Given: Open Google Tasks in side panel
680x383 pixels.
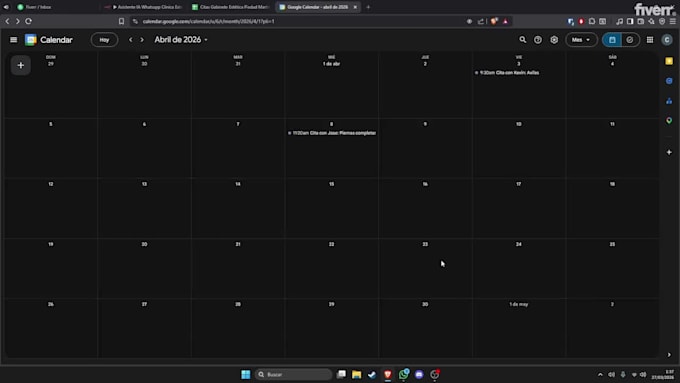Looking at the screenshot, I should [669, 81].
